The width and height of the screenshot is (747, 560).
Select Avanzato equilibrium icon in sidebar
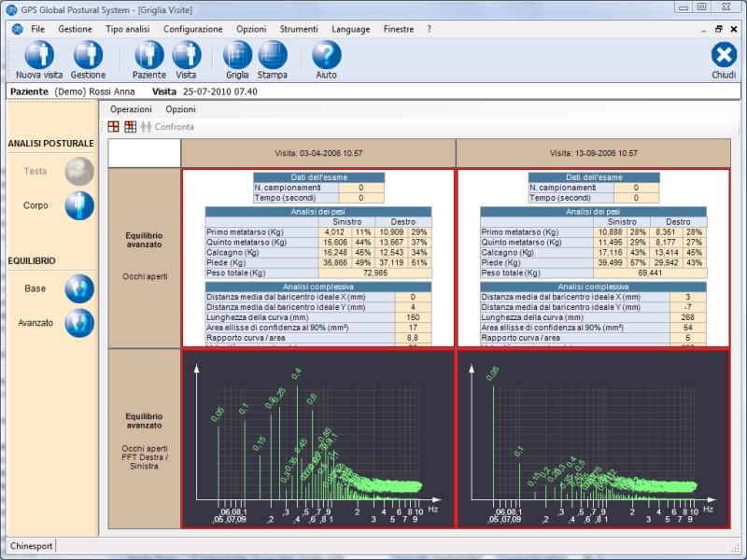tap(79, 324)
